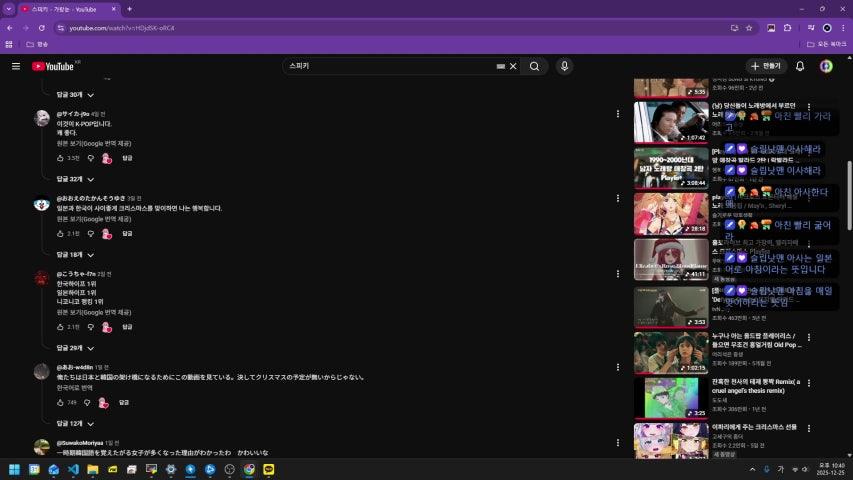Open the notifications bell
Viewport: 853px width, 480px height.
click(x=800, y=66)
